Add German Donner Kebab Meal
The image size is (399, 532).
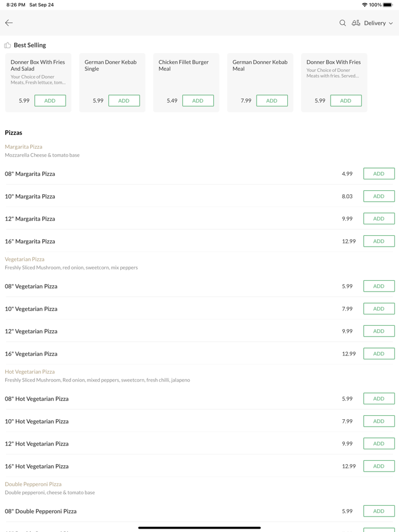(x=272, y=101)
